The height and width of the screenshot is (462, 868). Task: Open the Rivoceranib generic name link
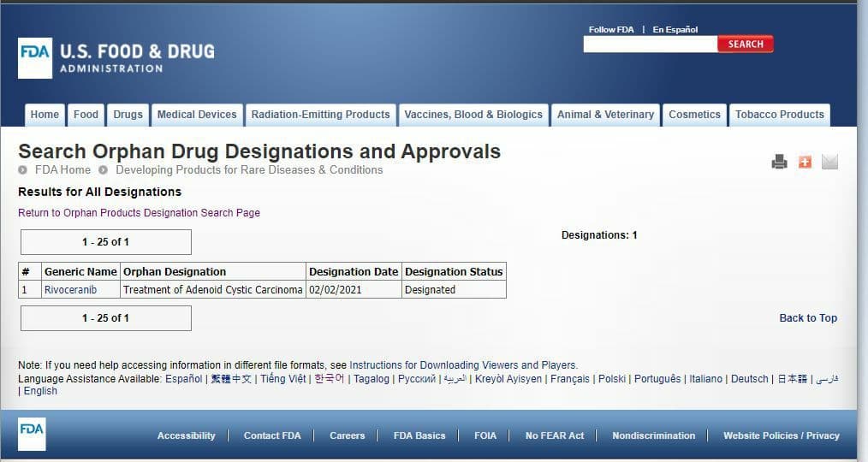pos(70,290)
